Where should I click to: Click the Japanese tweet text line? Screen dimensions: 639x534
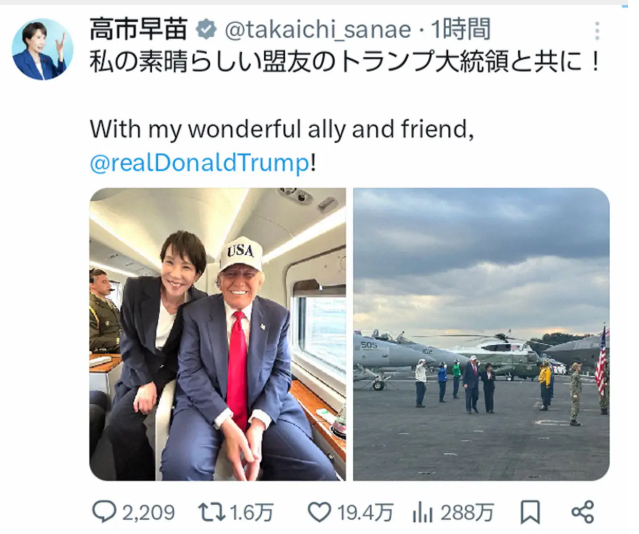point(345,63)
